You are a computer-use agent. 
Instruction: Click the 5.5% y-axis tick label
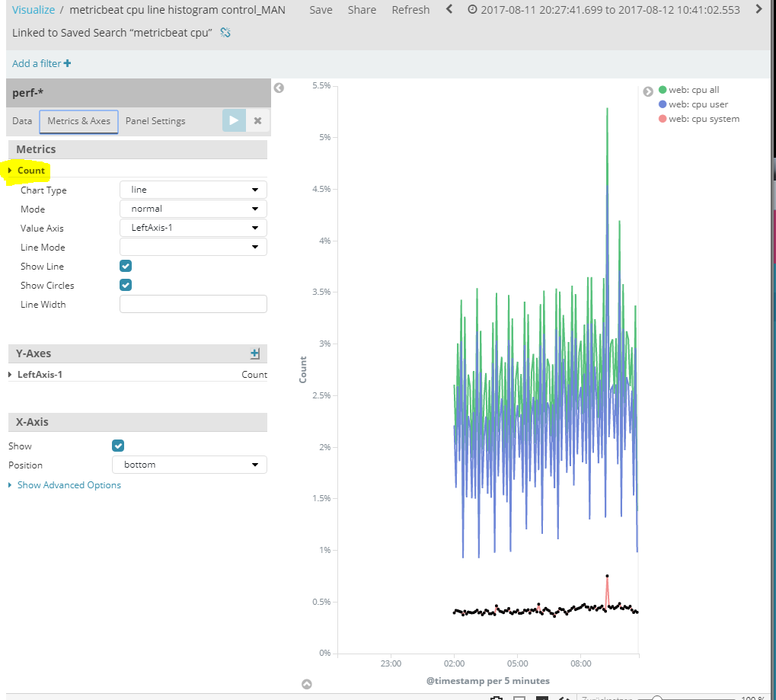coord(321,85)
